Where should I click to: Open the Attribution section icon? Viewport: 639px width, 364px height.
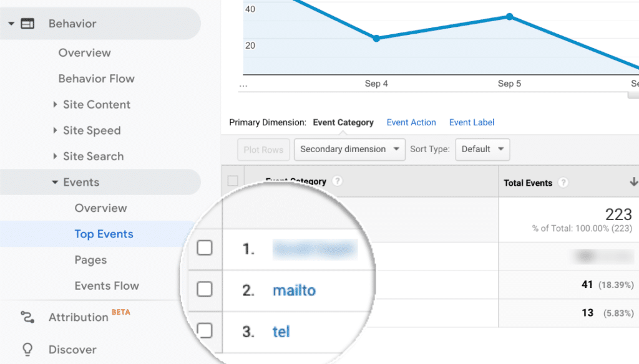pyautogui.click(x=26, y=317)
